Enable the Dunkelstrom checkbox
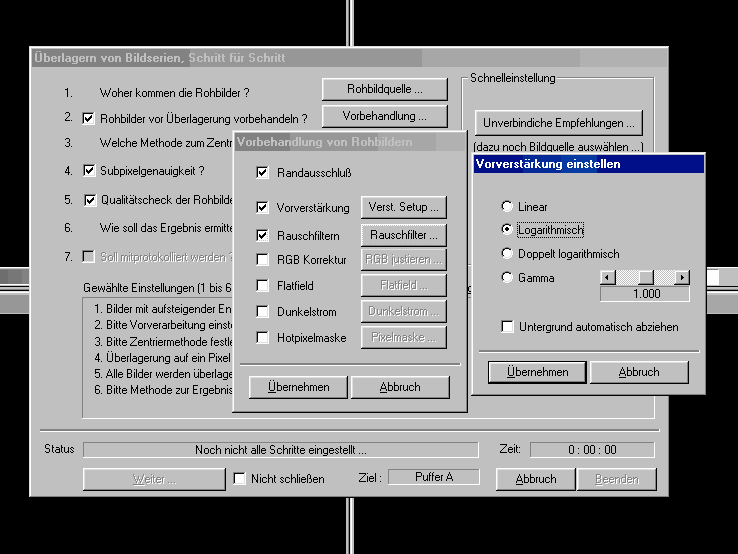738x554 pixels. click(263, 312)
